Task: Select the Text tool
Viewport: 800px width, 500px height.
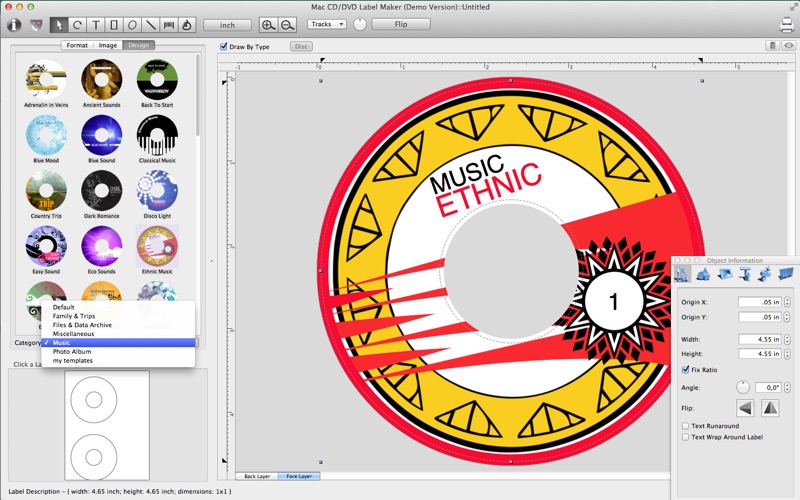Action: 96,24
